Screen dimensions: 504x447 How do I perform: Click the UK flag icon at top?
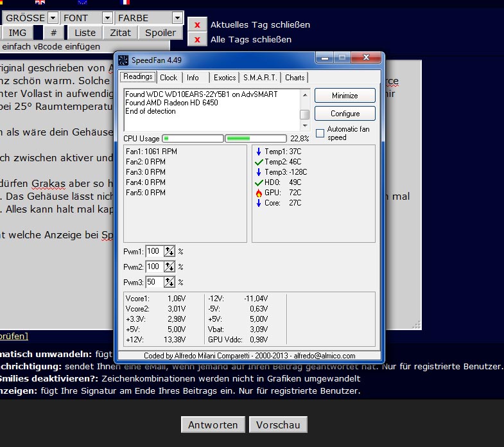[40, 2]
